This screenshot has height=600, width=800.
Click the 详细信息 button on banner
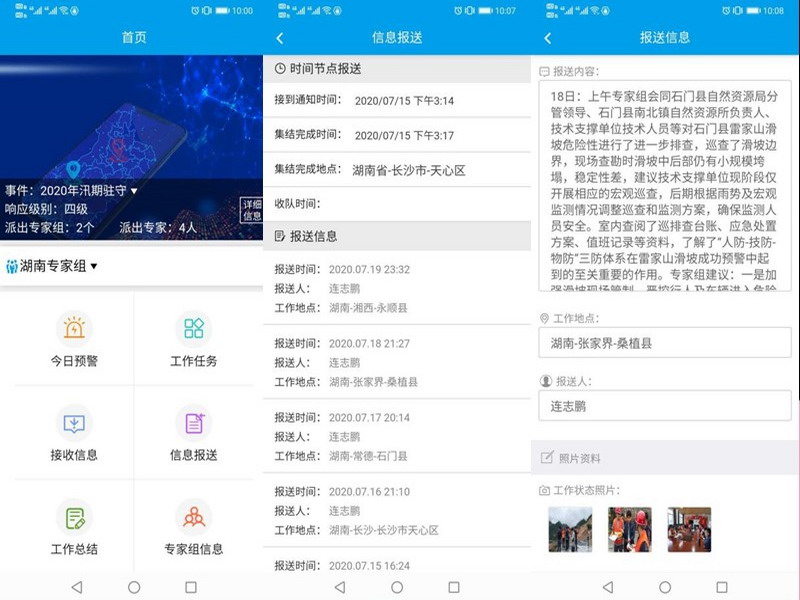251,210
